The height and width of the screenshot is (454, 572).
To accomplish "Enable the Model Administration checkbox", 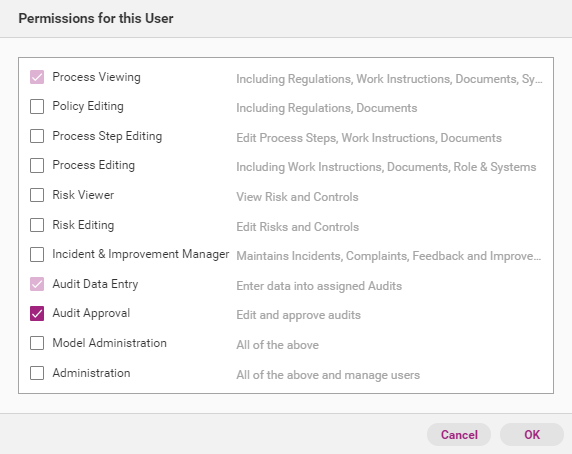I will coord(37,343).
